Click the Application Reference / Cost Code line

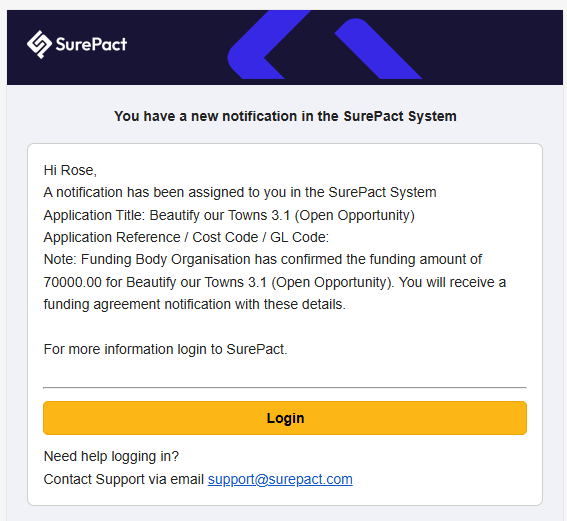[186, 238]
